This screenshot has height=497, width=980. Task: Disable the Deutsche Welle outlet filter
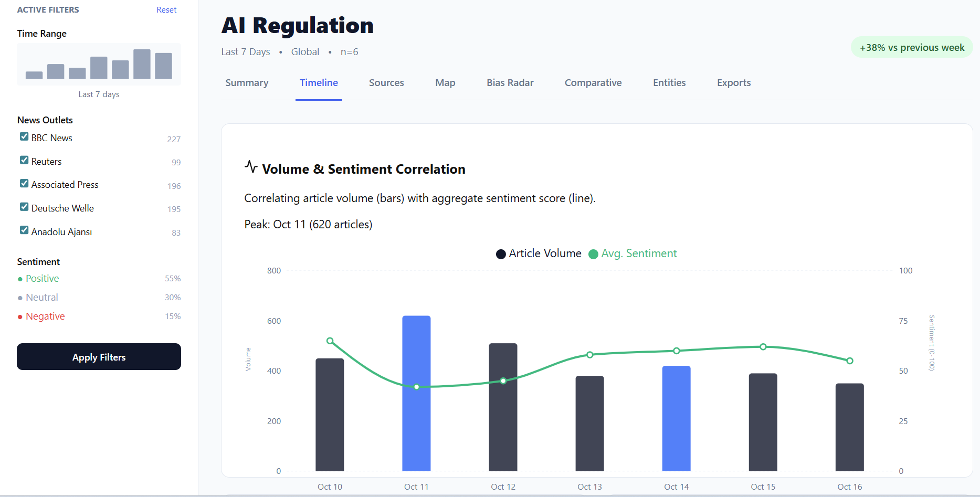[24, 207]
